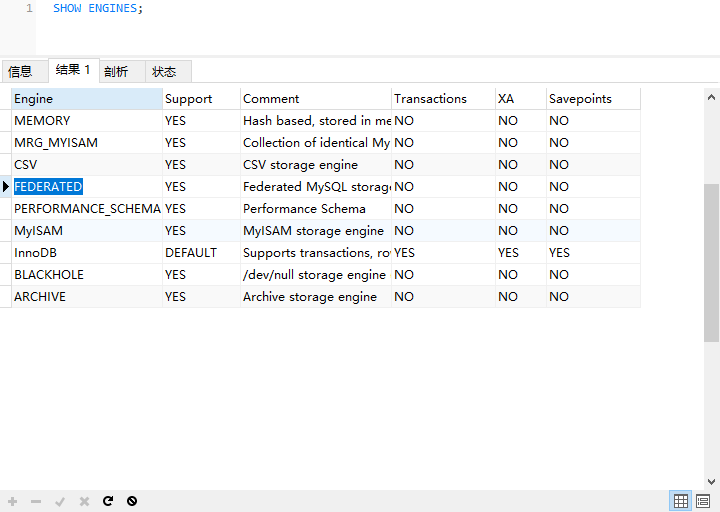The image size is (720, 512).
Task: Click in the SQL query editor line
Action: coord(300,8)
